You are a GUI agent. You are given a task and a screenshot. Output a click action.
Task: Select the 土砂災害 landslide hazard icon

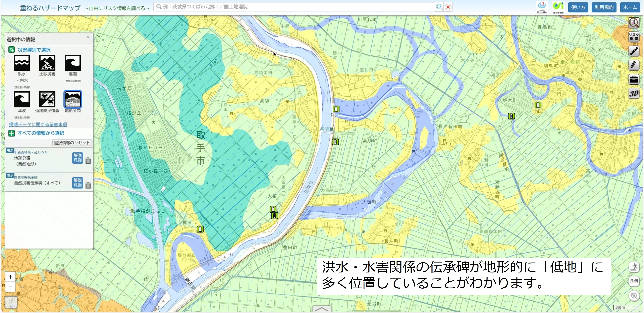click(x=47, y=63)
